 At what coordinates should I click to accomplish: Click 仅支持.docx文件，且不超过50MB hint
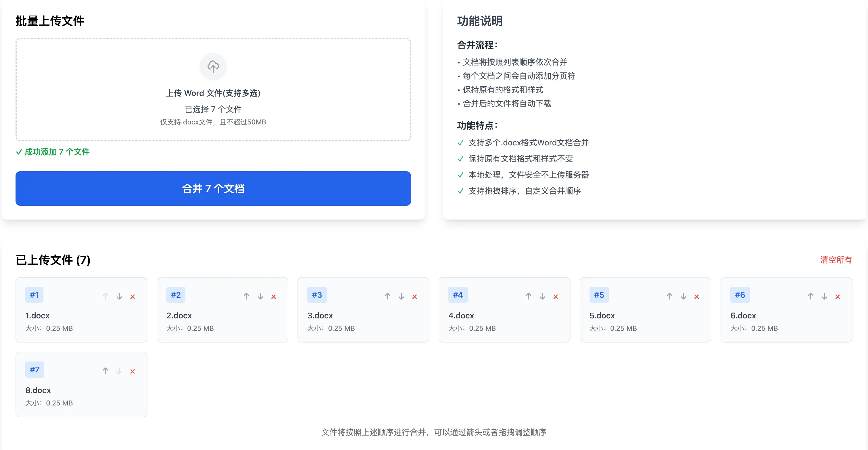click(x=213, y=122)
